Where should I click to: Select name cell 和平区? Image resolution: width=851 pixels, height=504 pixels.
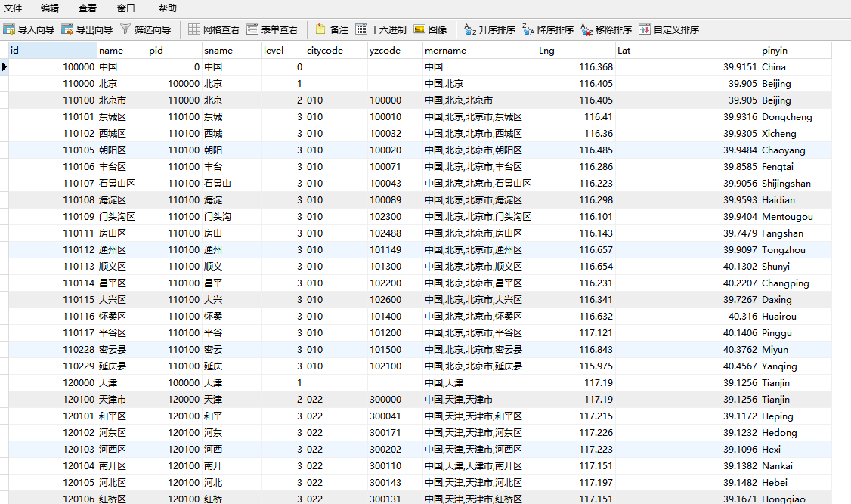click(x=122, y=416)
